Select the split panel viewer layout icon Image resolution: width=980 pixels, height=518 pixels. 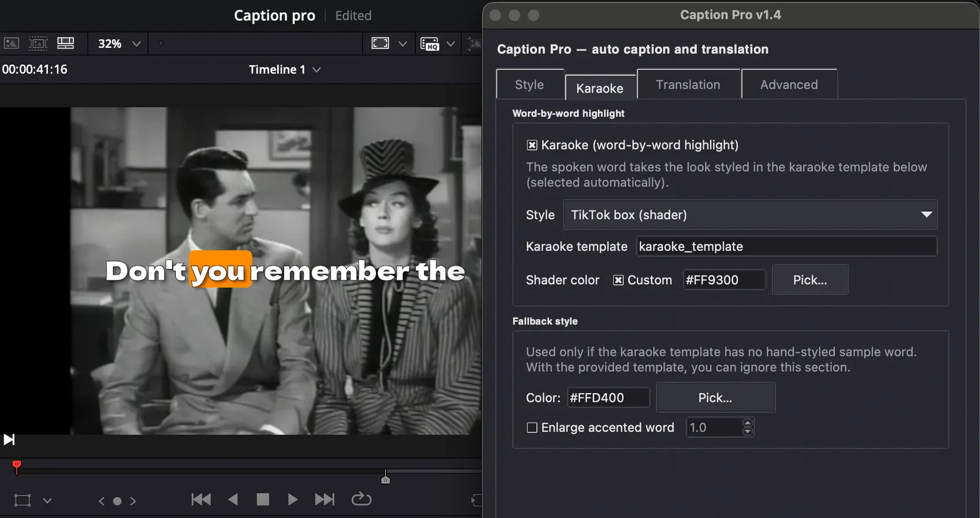click(x=66, y=43)
